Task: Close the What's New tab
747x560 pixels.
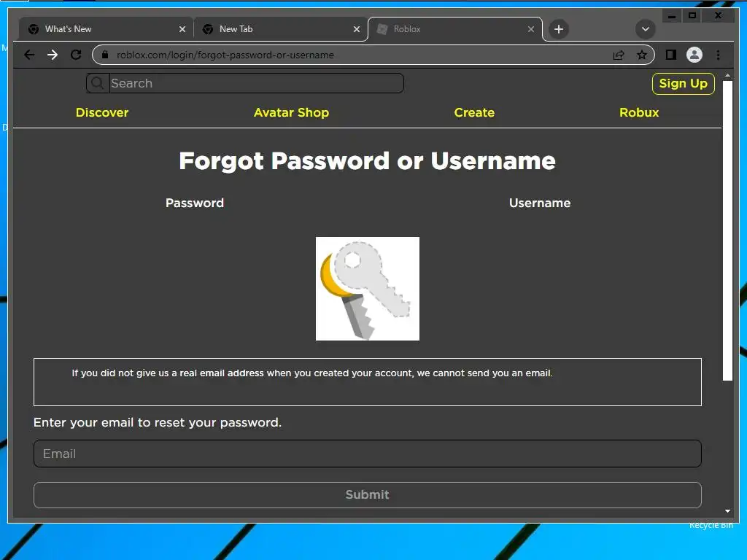Action: [182, 29]
